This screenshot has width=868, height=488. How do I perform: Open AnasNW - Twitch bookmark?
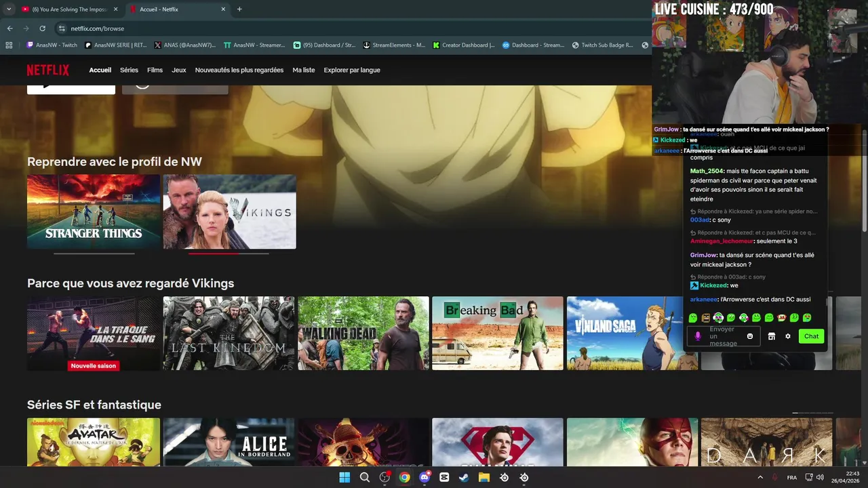click(52, 45)
